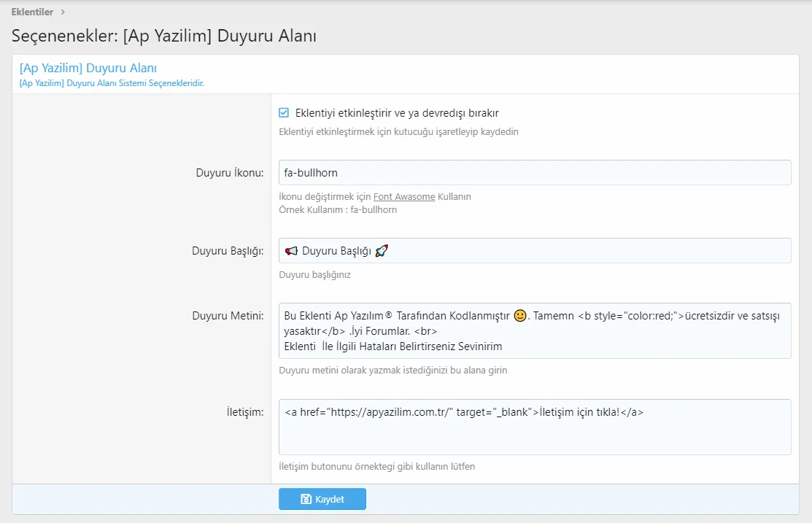Focus the Duyuru Başlığı text input
The height and width of the screenshot is (523, 812).
[x=584, y=251]
